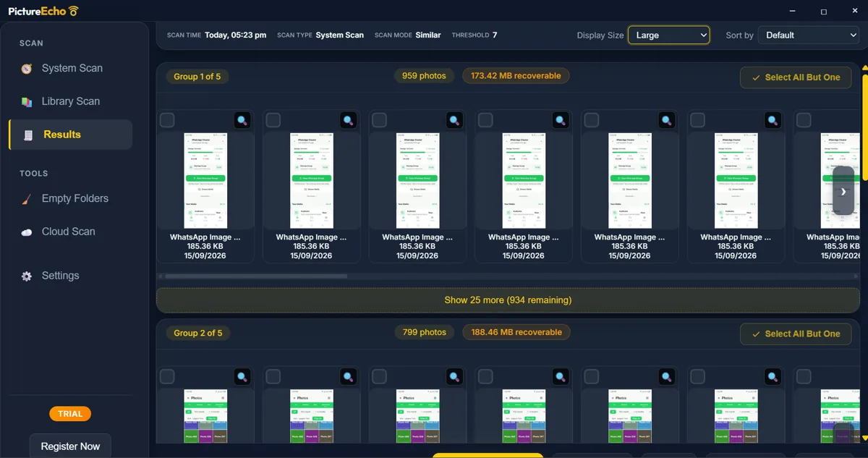Viewport: 868px width, 458px height.
Task: Open the Empty Folders tool
Action: tap(70, 198)
